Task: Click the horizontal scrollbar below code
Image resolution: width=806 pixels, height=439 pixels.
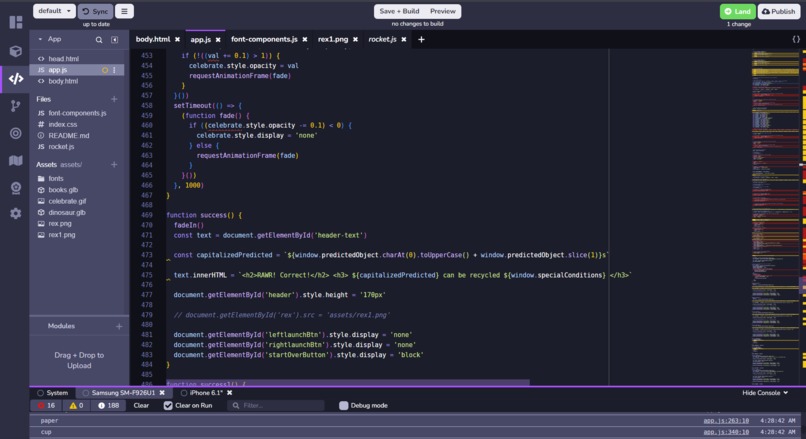Action: click(347, 382)
